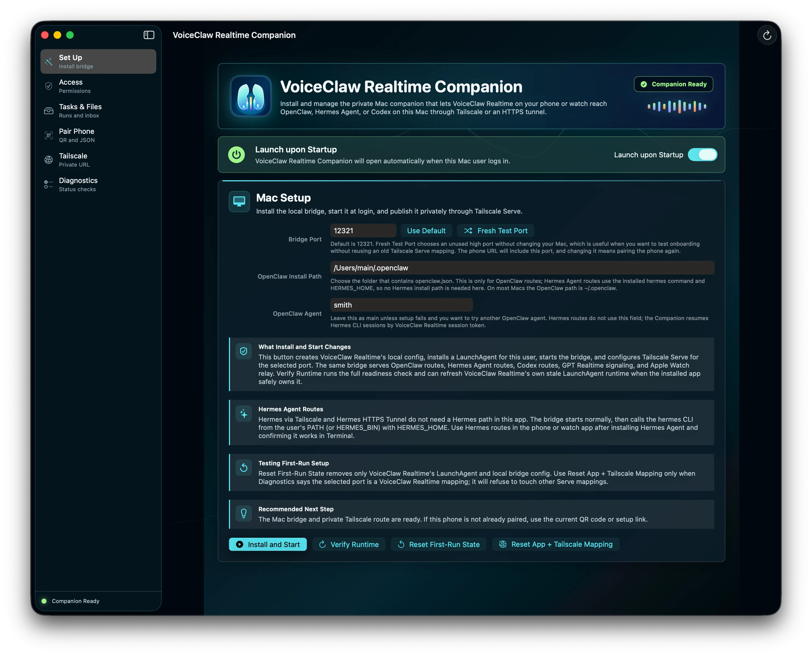Click the 'OpenClaw Agent' label

click(x=297, y=313)
